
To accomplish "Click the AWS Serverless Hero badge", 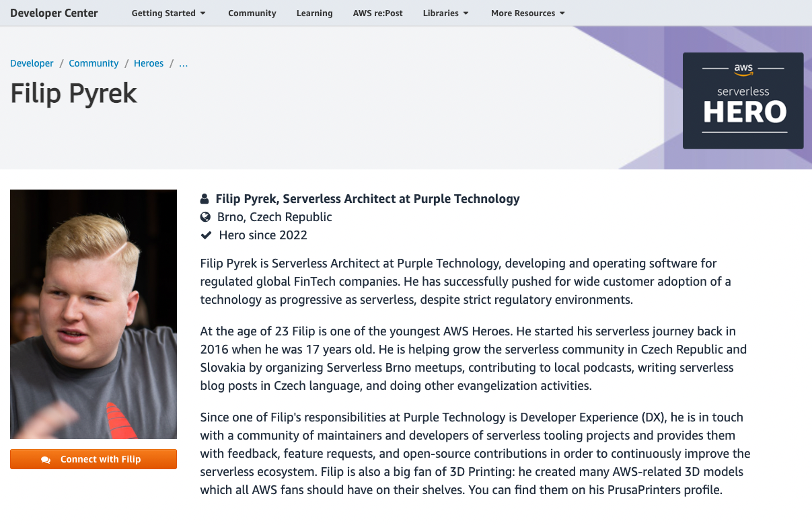I will [743, 101].
